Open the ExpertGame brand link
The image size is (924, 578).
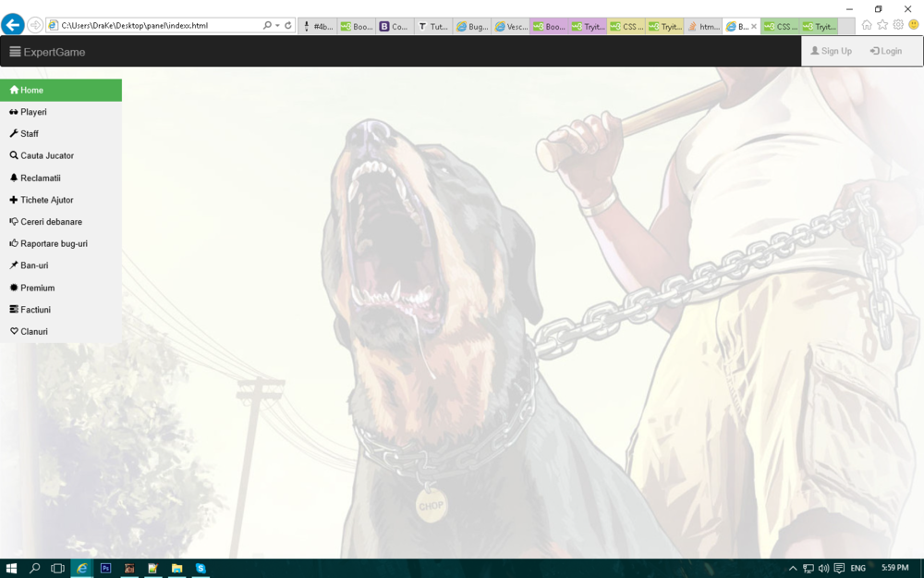pos(55,52)
